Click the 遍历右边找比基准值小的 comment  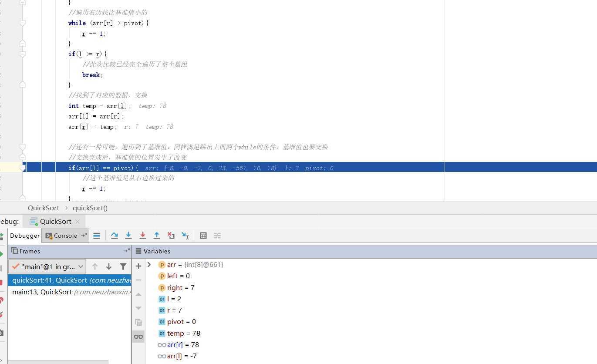click(108, 13)
